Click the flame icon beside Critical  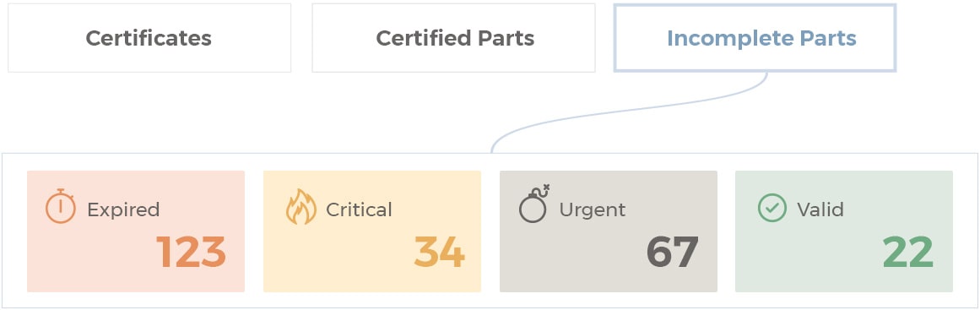pyautogui.click(x=300, y=207)
